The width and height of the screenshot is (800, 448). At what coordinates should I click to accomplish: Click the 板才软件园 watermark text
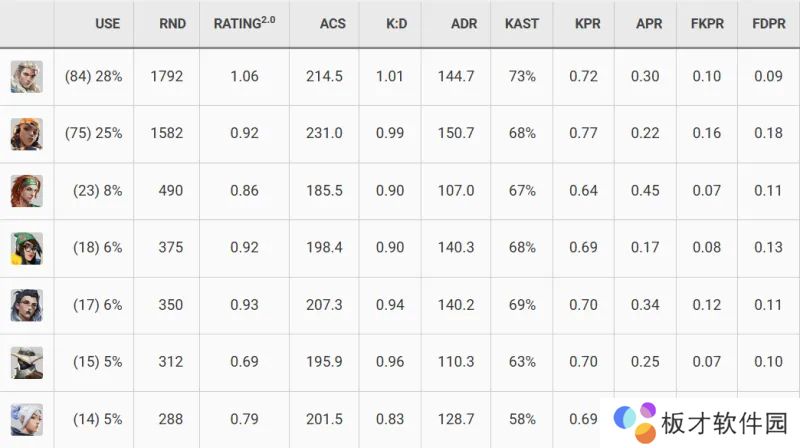pyautogui.click(x=723, y=424)
